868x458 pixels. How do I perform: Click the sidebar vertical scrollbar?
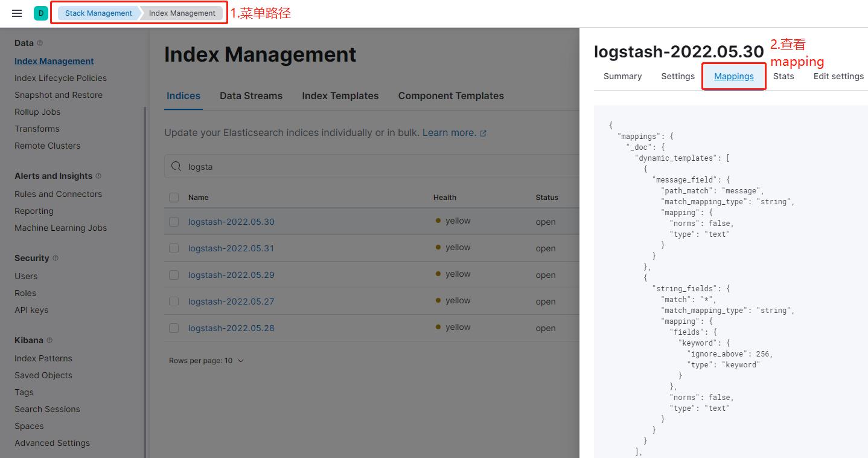[x=144, y=282]
